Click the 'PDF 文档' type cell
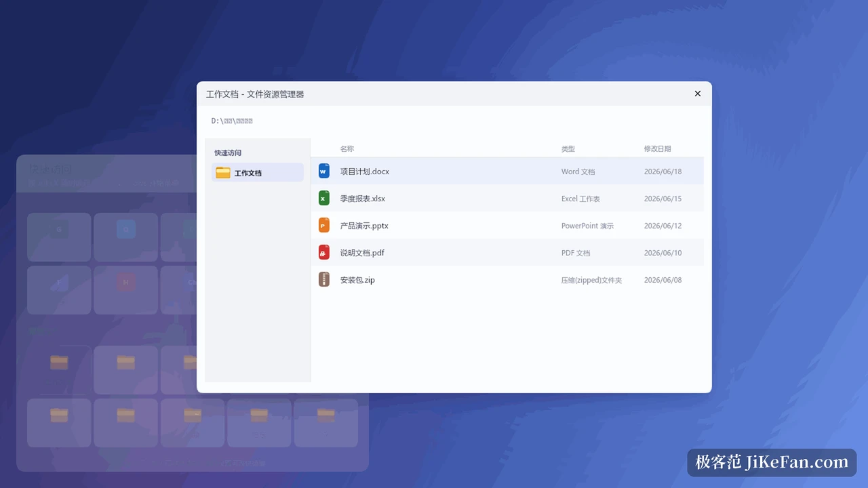Screen dimensions: 868x488 point(576,253)
